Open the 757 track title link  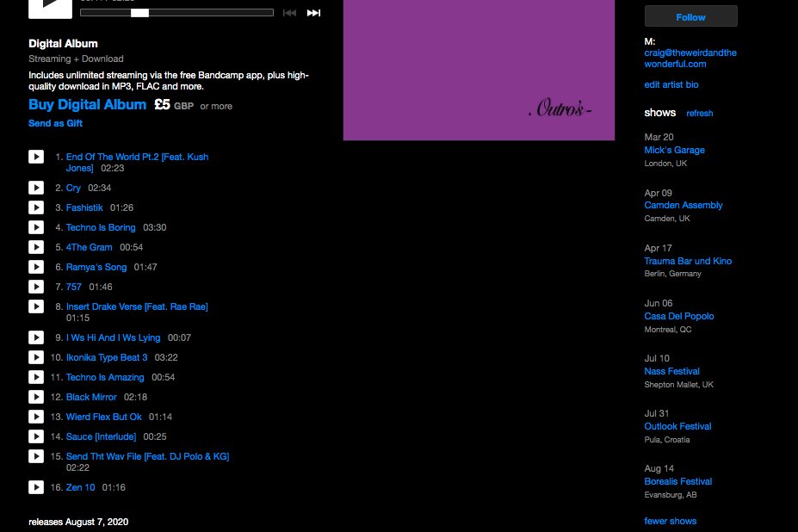pyautogui.click(x=74, y=288)
